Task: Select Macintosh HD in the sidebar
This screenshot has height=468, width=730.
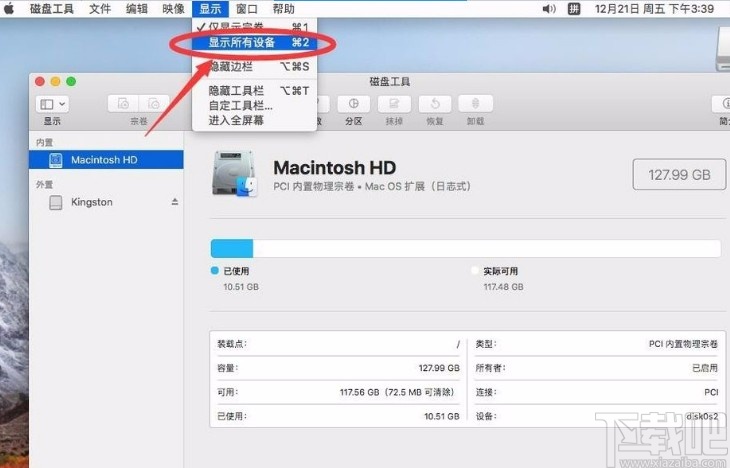Action: [x=106, y=160]
